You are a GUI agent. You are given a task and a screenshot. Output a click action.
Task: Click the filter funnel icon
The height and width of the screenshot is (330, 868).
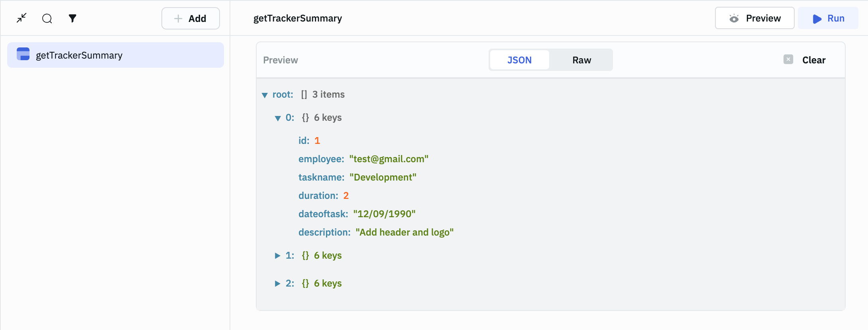click(x=72, y=18)
